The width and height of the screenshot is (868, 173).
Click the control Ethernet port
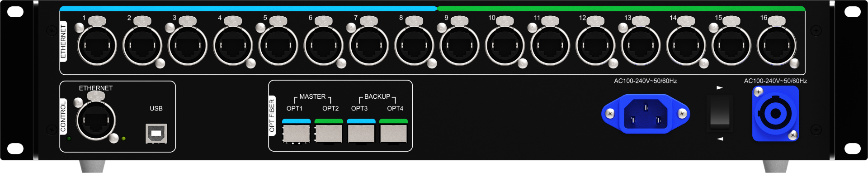[x=96, y=120]
